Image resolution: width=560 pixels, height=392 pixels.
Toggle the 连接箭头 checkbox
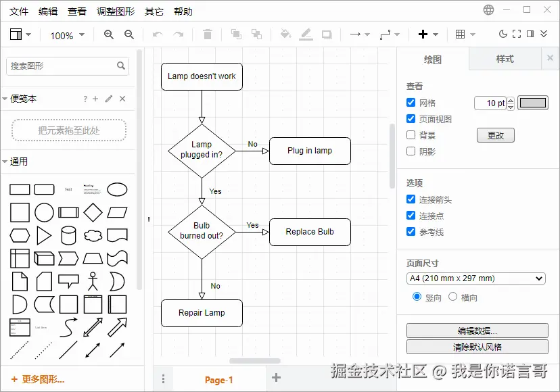(x=411, y=199)
